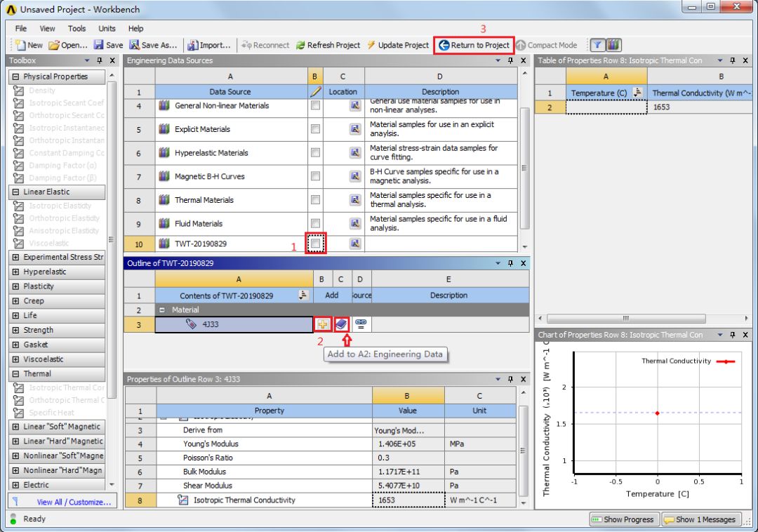Check the edit box for Hyperelastic Materials

point(315,153)
